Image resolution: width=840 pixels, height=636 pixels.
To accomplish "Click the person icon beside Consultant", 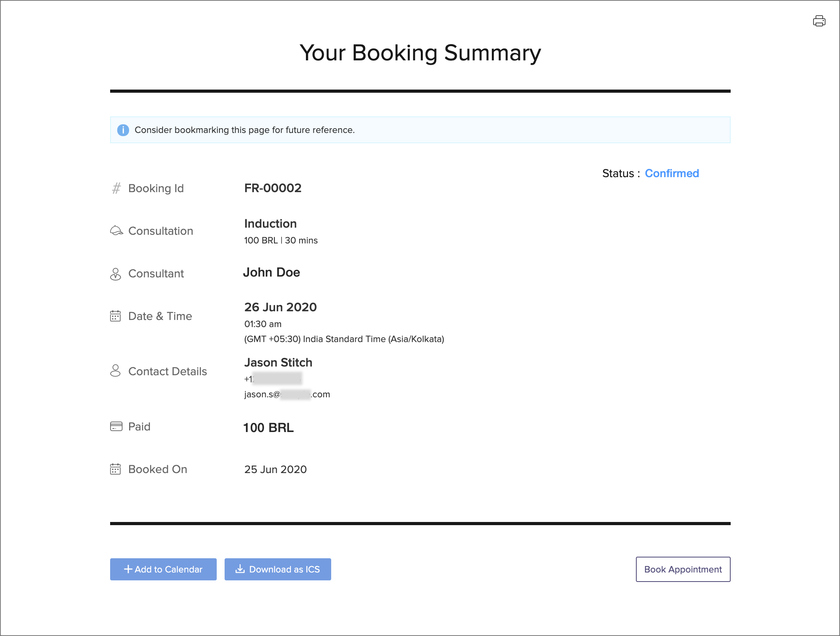I will pyautogui.click(x=115, y=273).
